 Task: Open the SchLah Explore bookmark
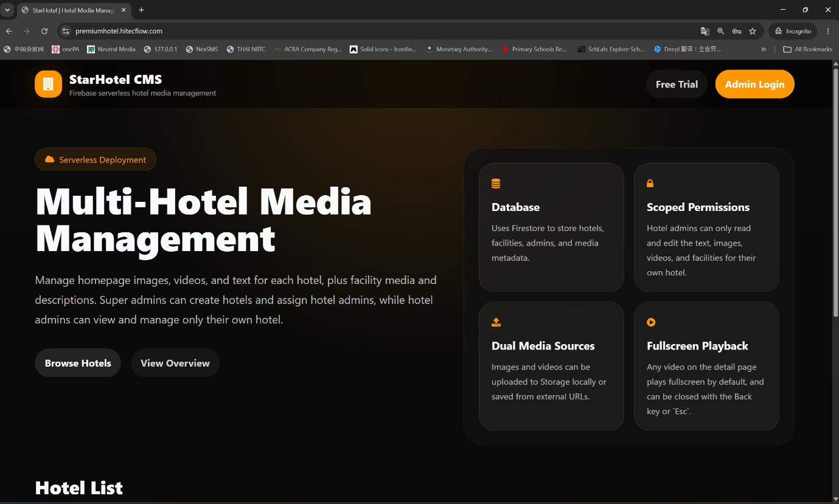pyautogui.click(x=611, y=49)
